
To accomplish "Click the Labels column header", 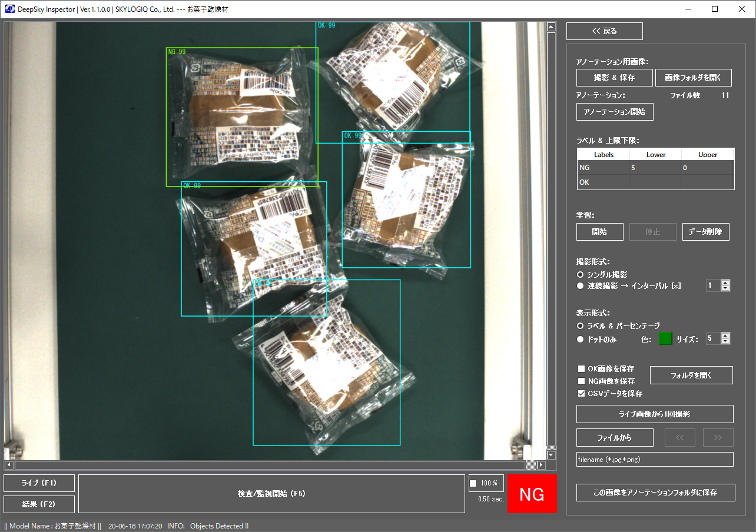I will pos(604,155).
